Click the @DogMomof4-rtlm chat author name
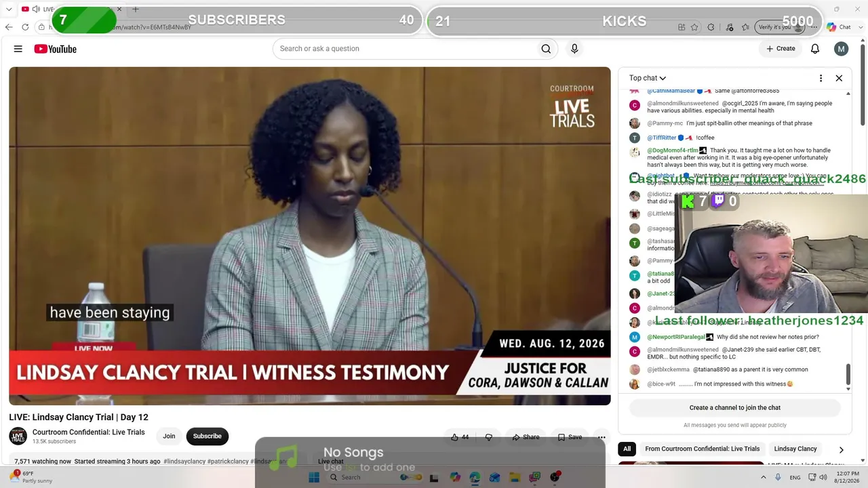868x488 pixels. pos(673,150)
